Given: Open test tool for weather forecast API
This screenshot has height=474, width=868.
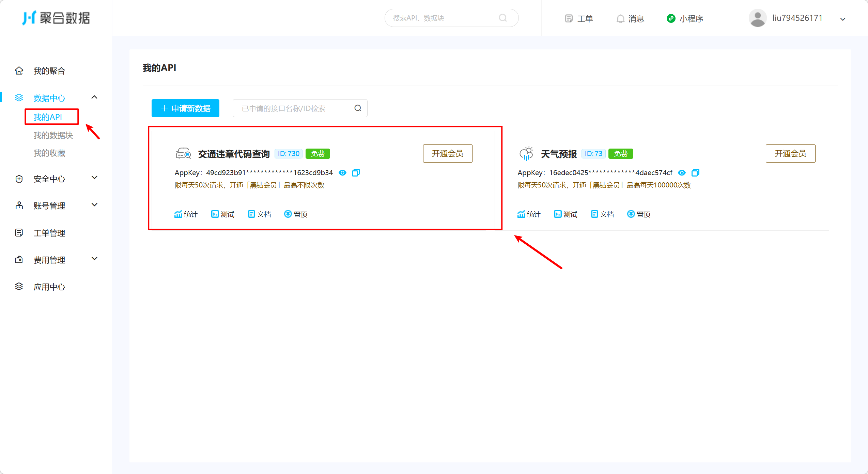Looking at the screenshot, I should pos(565,214).
